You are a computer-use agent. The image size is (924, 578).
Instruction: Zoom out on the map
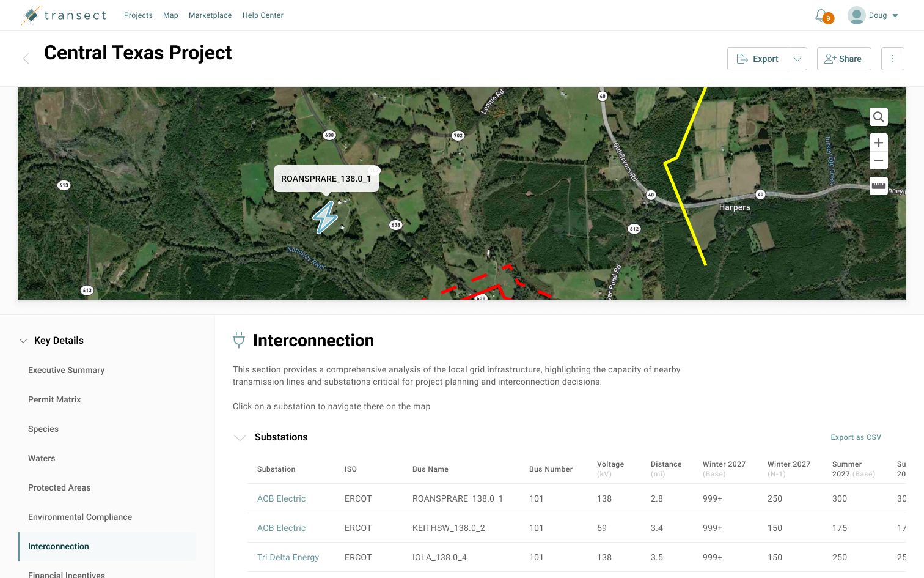(878, 161)
